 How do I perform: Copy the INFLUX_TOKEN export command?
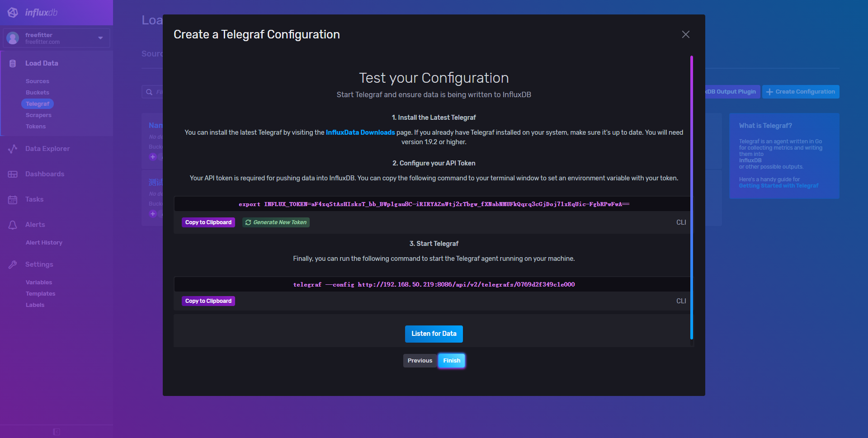[x=208, y=222]
